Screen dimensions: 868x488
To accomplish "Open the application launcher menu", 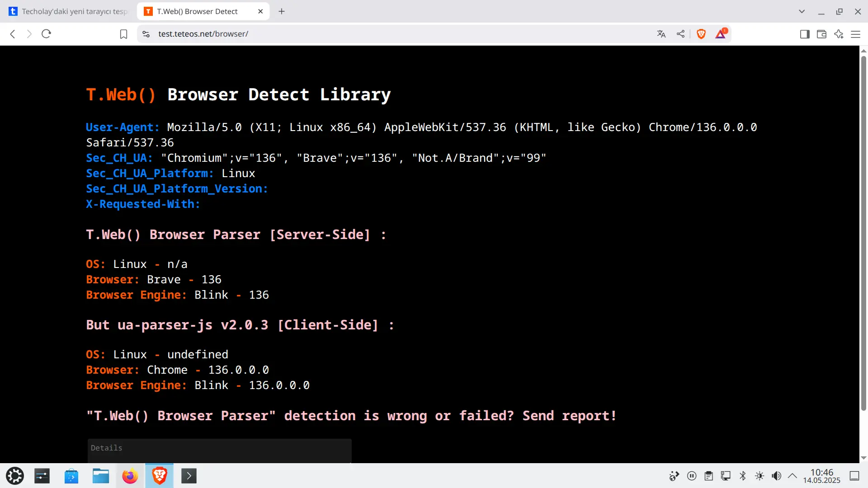I will click(15, 476).
